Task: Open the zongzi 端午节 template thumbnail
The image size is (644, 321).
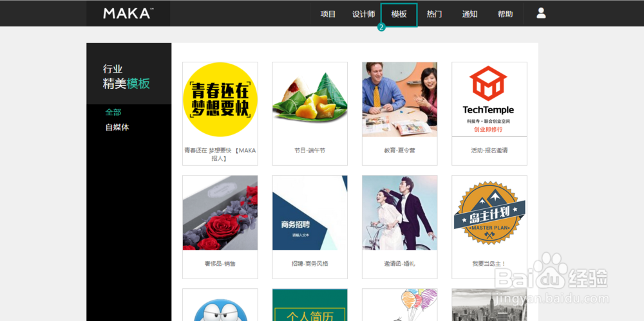Action: pyautogui.click(x=310, y=99)
